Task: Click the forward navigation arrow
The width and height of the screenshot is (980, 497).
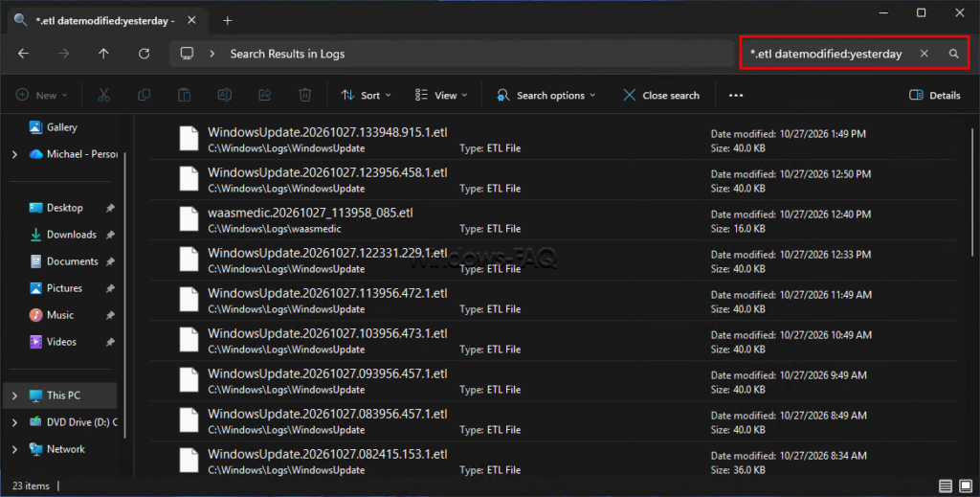Action: [63, 54]
